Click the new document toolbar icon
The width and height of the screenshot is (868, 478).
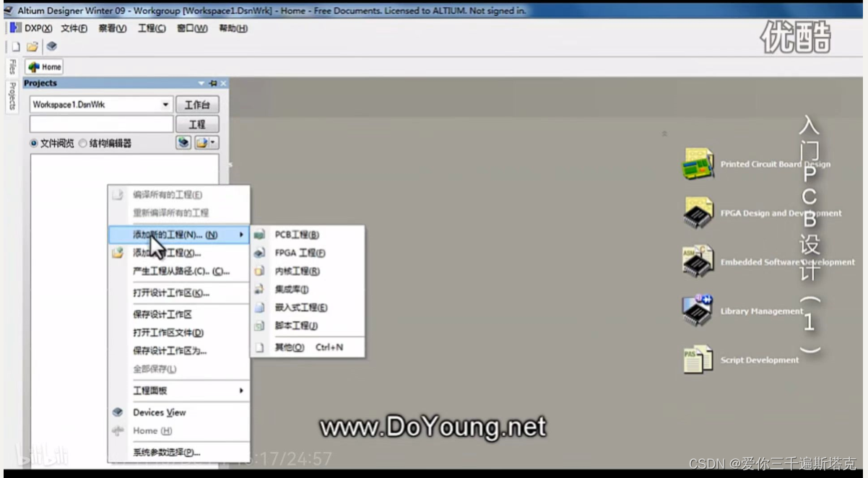pos(16,46)
